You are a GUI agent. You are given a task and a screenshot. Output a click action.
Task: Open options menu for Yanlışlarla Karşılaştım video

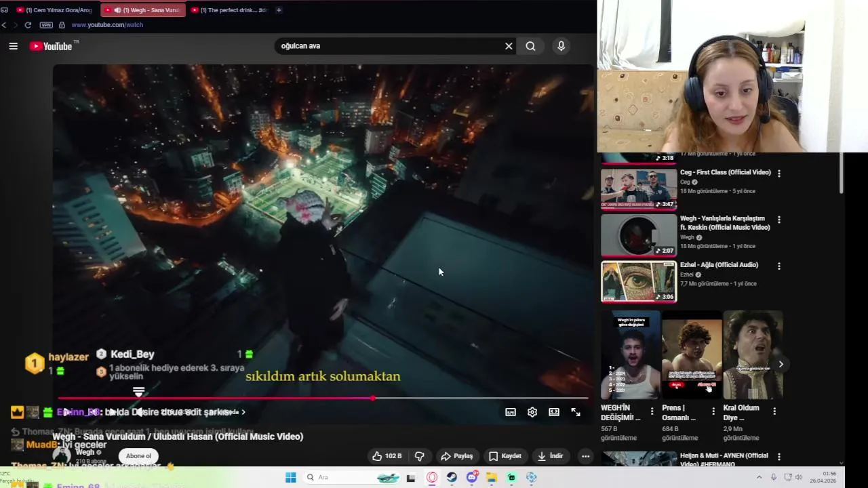pos(778,220)
